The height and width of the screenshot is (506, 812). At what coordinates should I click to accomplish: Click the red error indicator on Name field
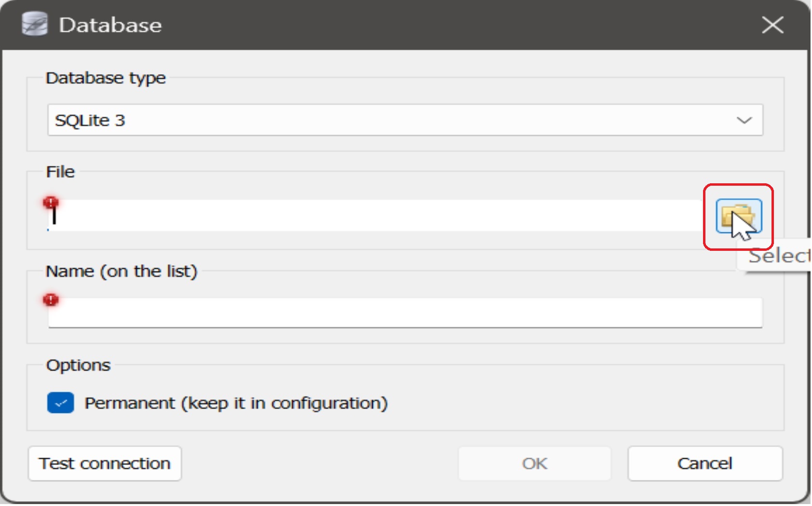point(51,300)
